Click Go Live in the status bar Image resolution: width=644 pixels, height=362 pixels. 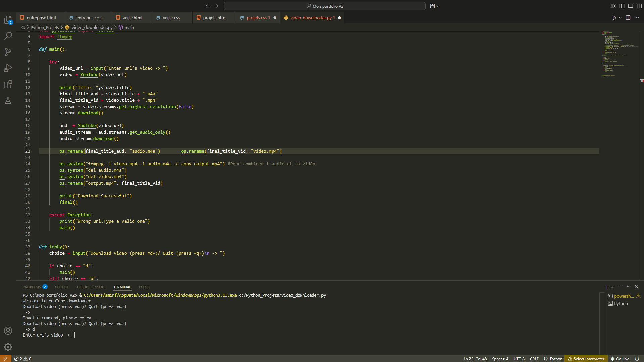point(620,359)
